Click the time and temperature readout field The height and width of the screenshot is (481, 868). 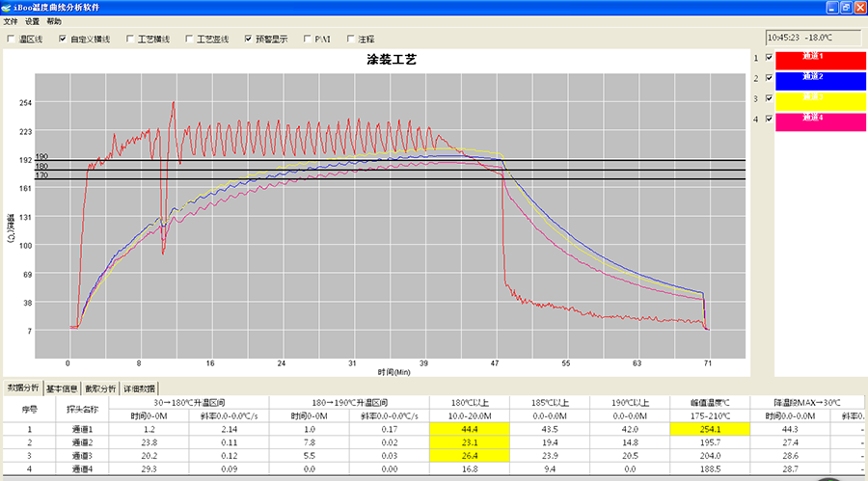click(810, 38)
